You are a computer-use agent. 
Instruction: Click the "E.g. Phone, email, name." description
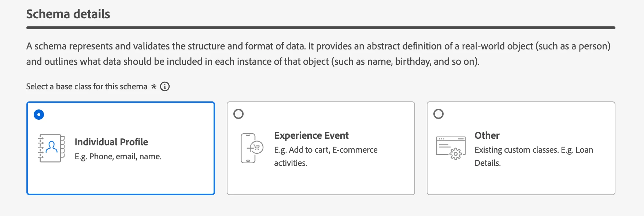[118, 157]
